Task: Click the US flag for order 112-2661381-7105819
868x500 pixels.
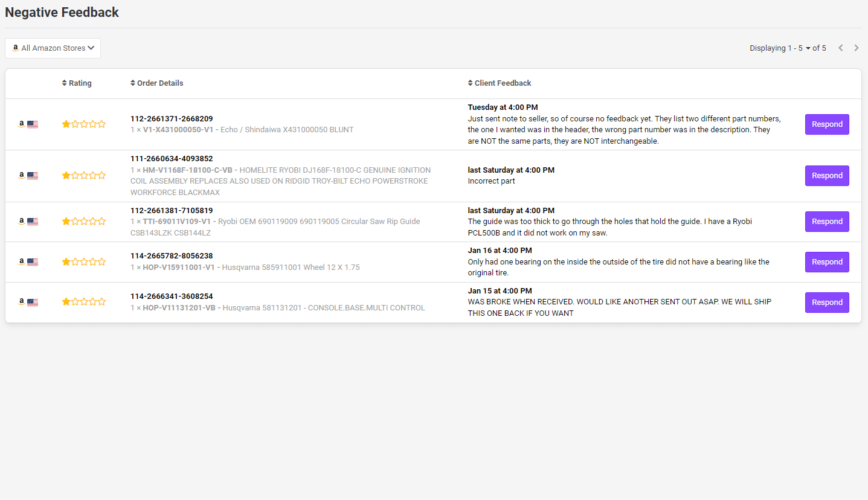Action: click(33, 222)
